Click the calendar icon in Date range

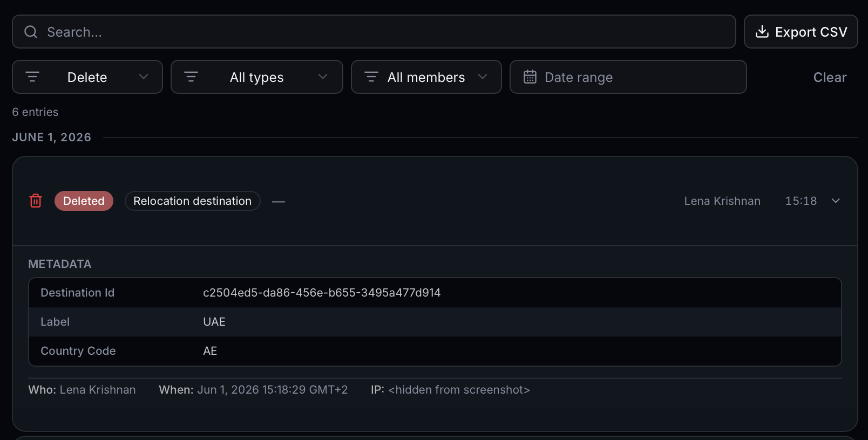[x=530, y=77]
